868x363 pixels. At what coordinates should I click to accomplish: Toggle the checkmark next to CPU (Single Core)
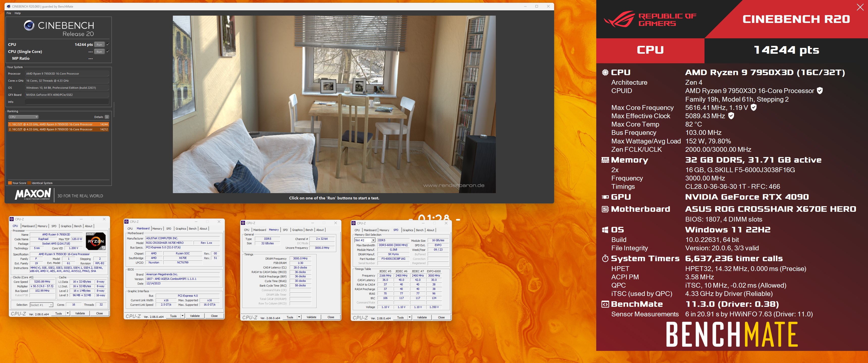click(108, 51)
